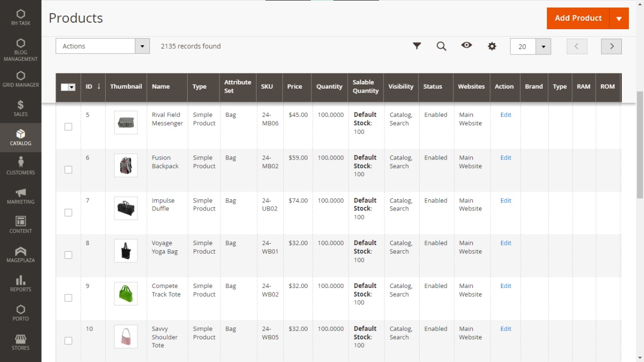Open Sales in the sidebar

[21, 108]
